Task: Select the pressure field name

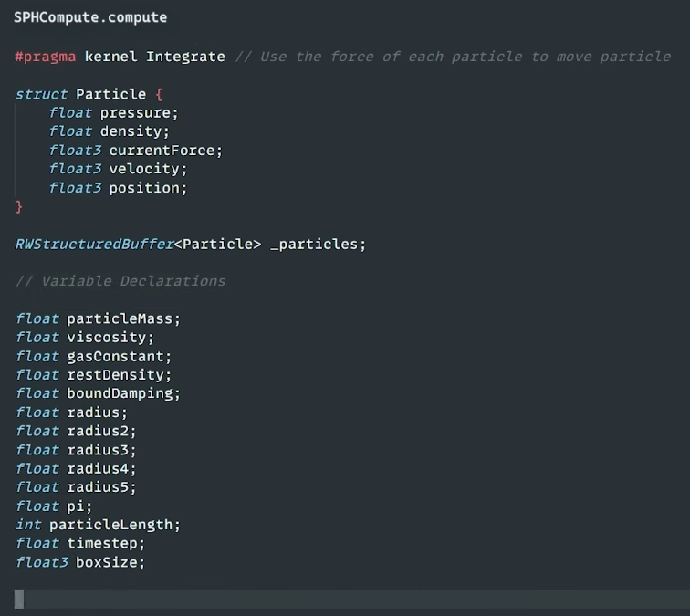Action: 139,113
